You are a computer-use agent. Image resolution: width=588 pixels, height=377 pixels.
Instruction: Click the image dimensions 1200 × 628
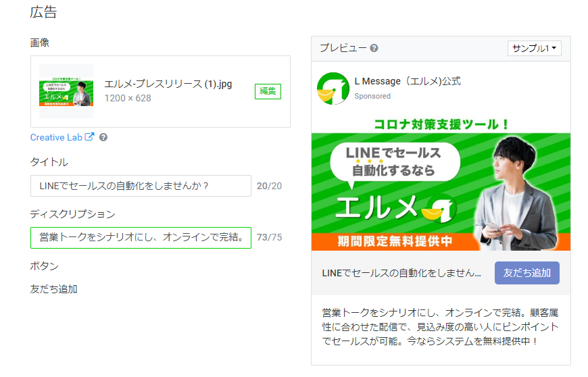click(128, 98)
